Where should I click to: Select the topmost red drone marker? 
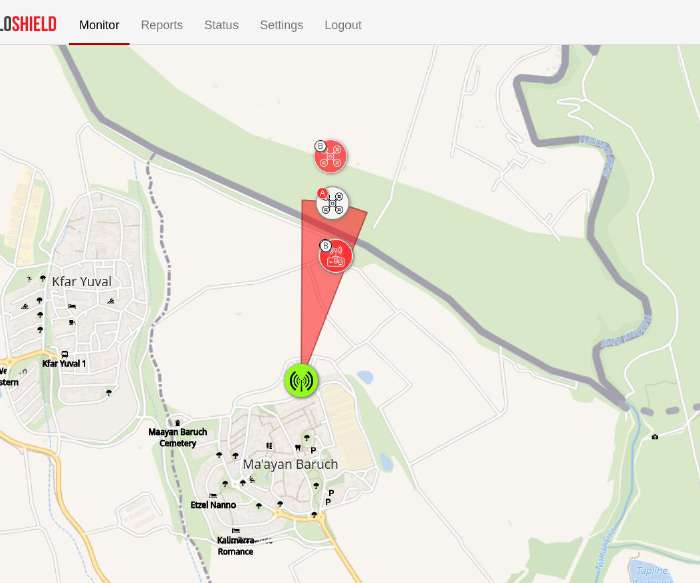pyautogui.click(x=330, y=156)
